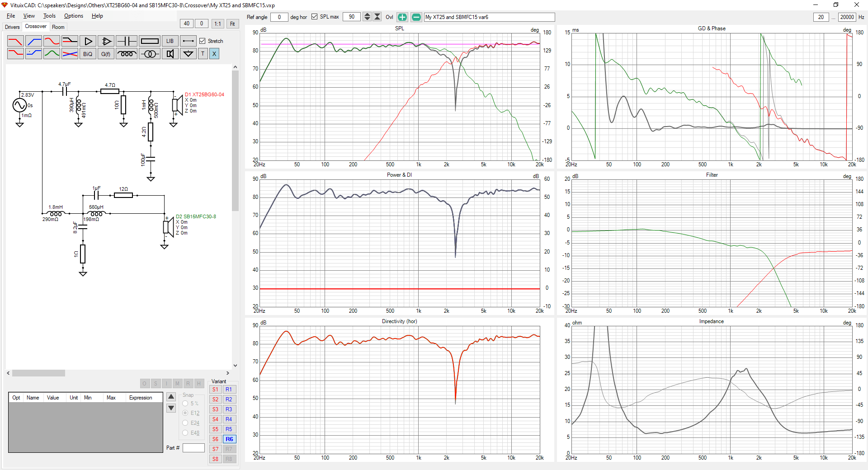The height and width of the screenshot is (470, 868).
Task: Open the Tools menu
Action: pos(49,16)
